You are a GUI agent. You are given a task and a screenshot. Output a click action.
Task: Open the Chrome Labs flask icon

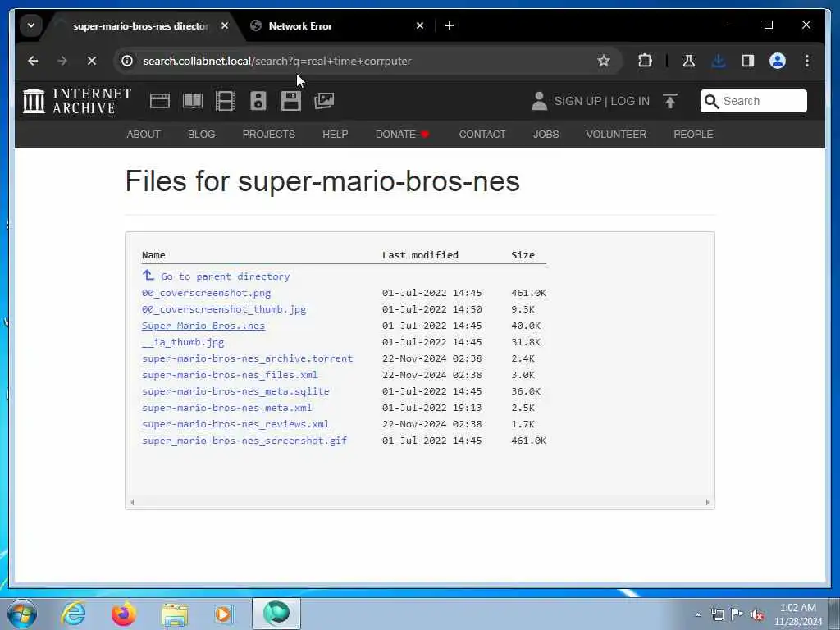pyautogui.click(x=689, y=61)
